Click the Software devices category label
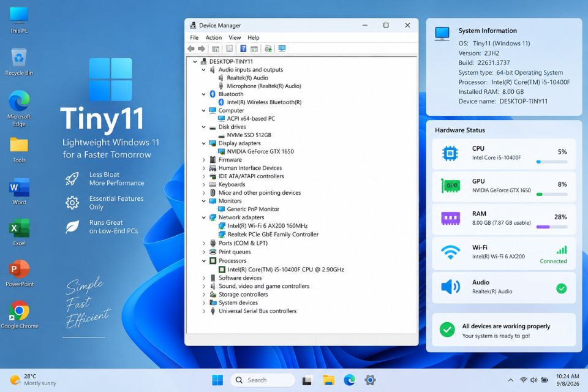588x392 pixels. tap(240, 278)
